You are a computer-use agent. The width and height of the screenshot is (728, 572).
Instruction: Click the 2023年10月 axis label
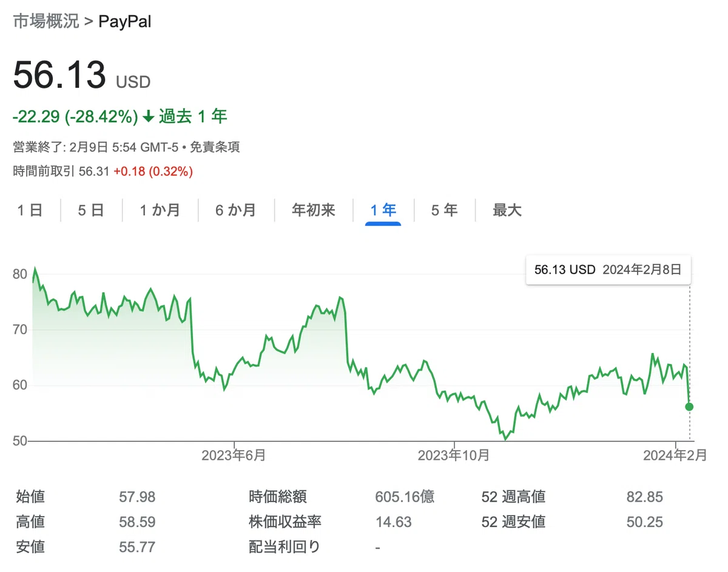pyautogui.click(x=453, y=456)
